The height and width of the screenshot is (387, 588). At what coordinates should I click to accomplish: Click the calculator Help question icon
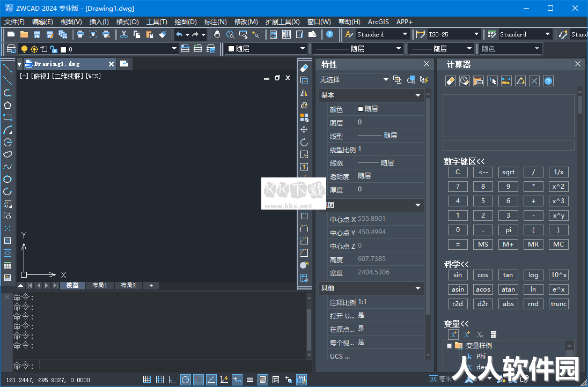(x=548, y=81)
